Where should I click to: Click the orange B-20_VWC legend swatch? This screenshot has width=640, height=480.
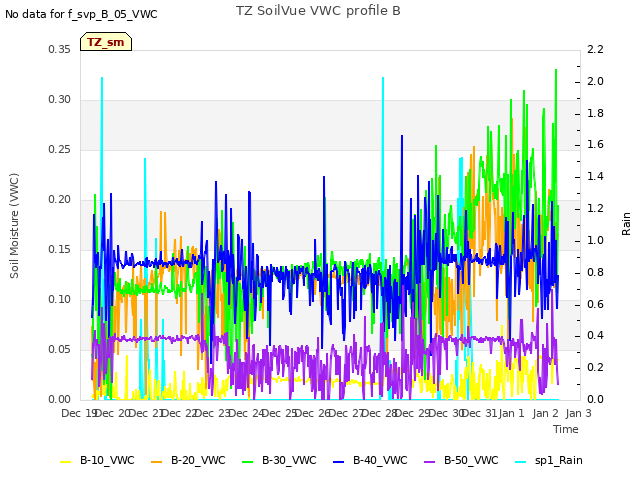157,462
